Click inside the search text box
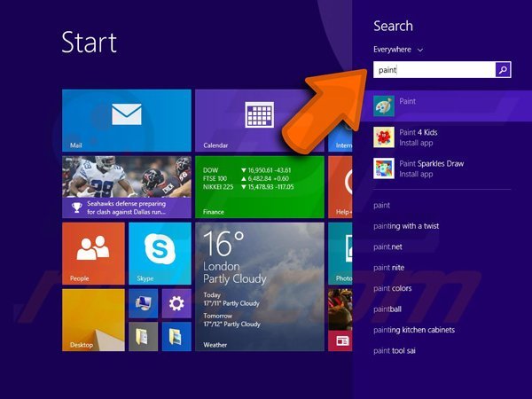Viewport: 532px width, 399px height. click(x=434, y=70)
